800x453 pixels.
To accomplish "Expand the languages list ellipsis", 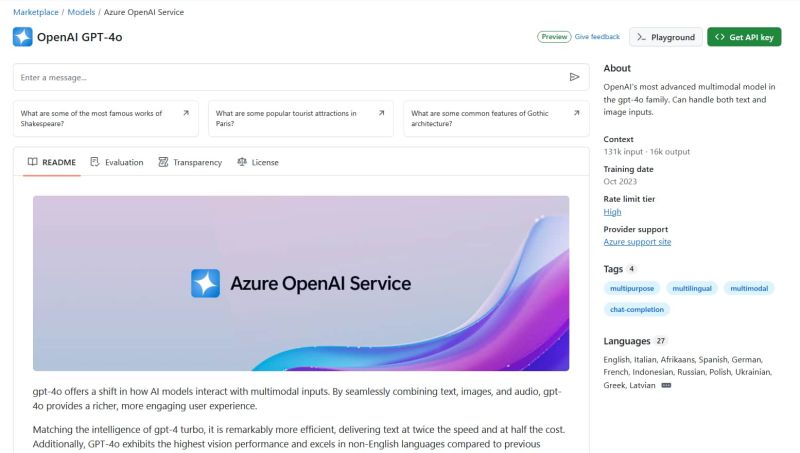I will coord(666,385).
